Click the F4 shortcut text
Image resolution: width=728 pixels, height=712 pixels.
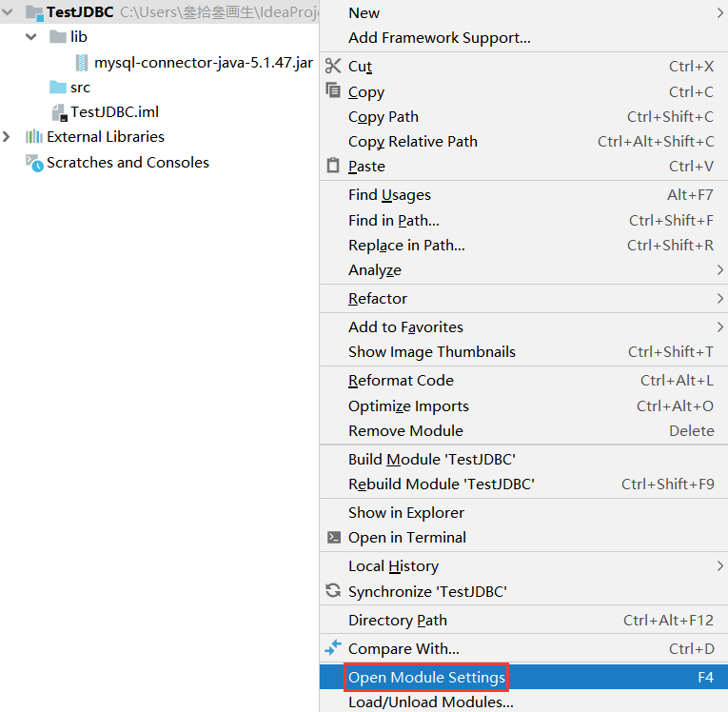click(706, 677)
